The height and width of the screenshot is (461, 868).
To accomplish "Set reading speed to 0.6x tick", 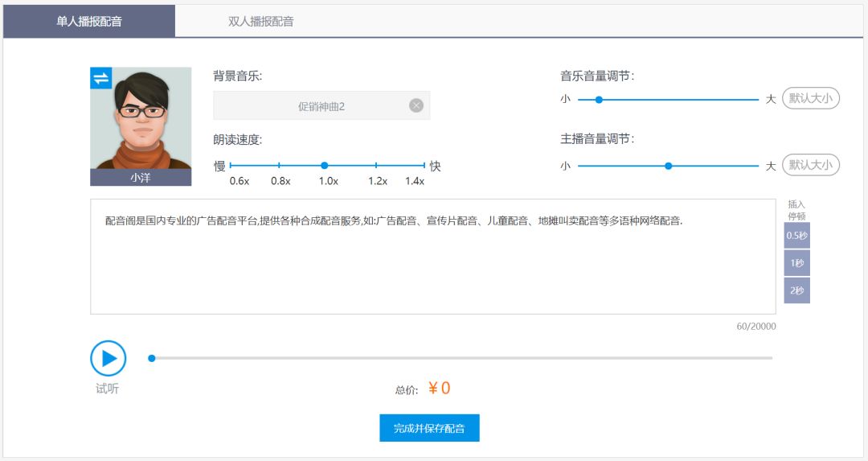I will 231,165.
